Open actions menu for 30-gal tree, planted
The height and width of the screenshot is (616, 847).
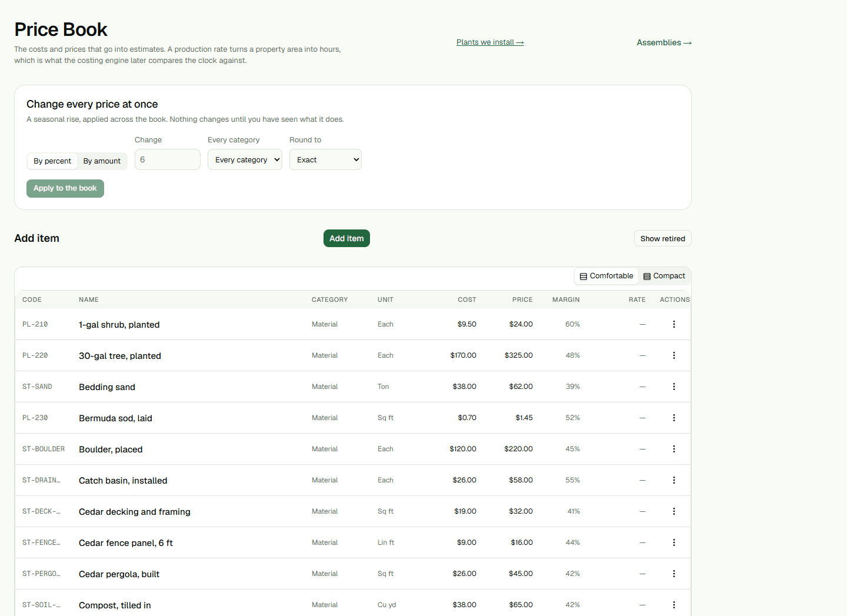(674, 355)
